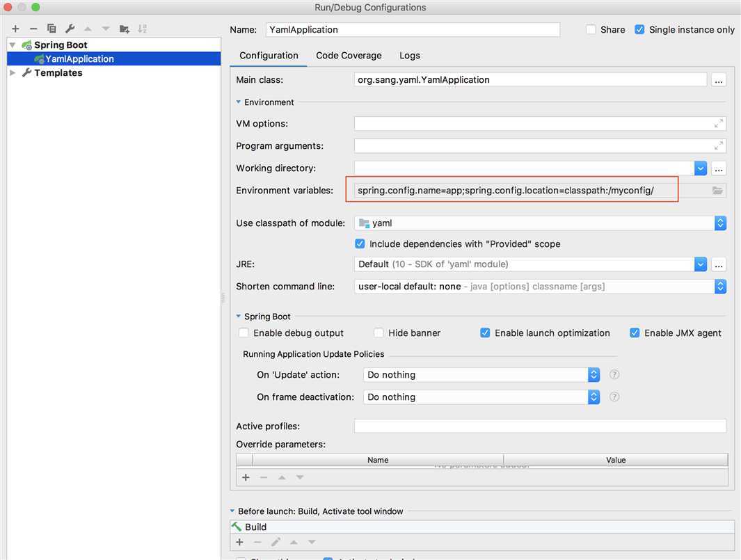Sort configurations alphabetically
This screenshot has width=741, height=560.
click(x=142, y=29)
